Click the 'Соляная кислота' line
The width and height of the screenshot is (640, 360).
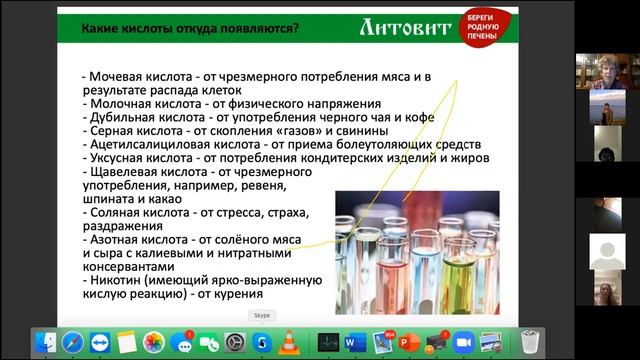point(196,219)
